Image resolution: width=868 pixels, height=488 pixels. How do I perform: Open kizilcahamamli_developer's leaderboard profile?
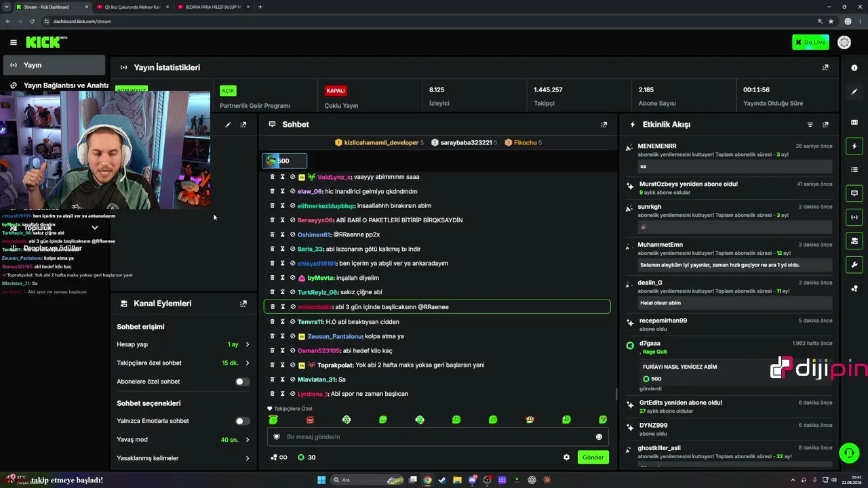tap(378, 143)
